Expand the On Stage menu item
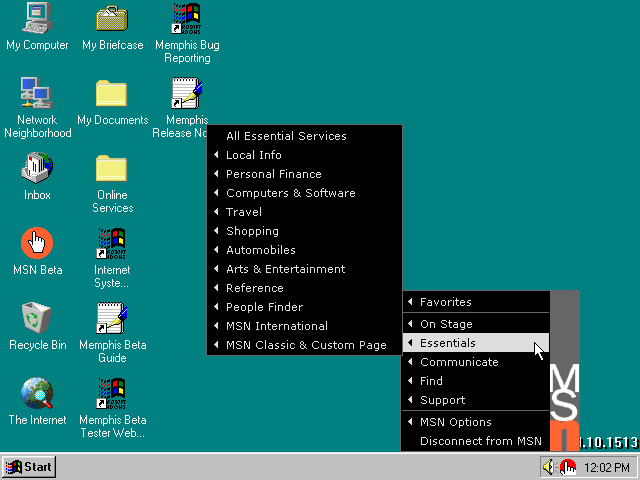640x480 pixels. [476, 324]
